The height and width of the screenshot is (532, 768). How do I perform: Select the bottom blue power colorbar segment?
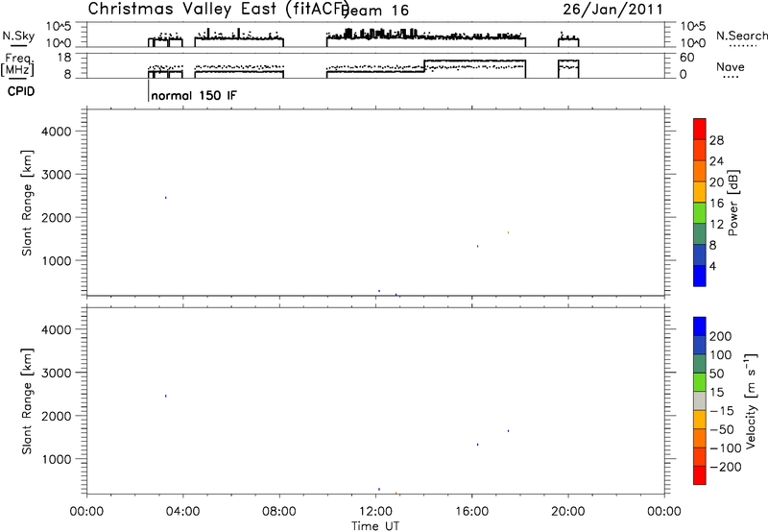[700, 276]
